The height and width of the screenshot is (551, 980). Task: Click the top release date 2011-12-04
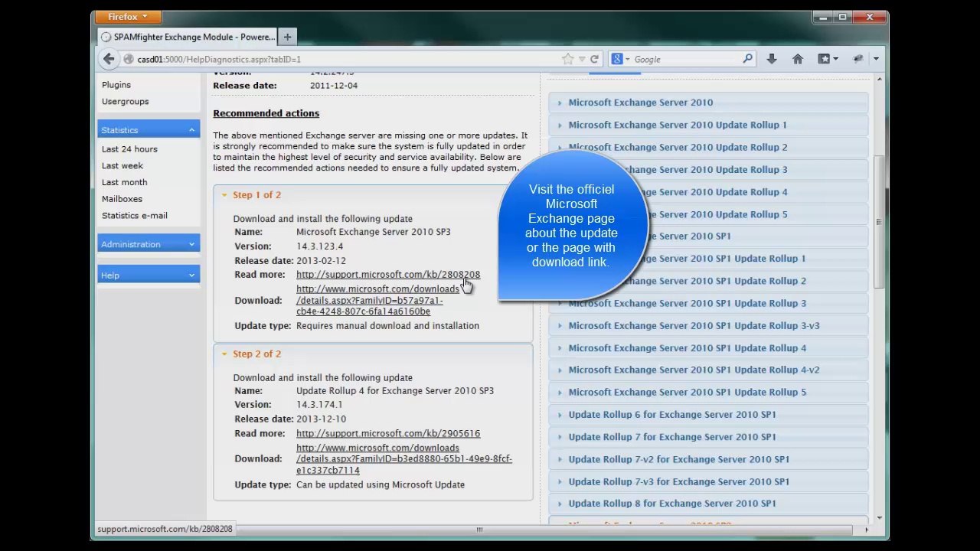(334, 86)
